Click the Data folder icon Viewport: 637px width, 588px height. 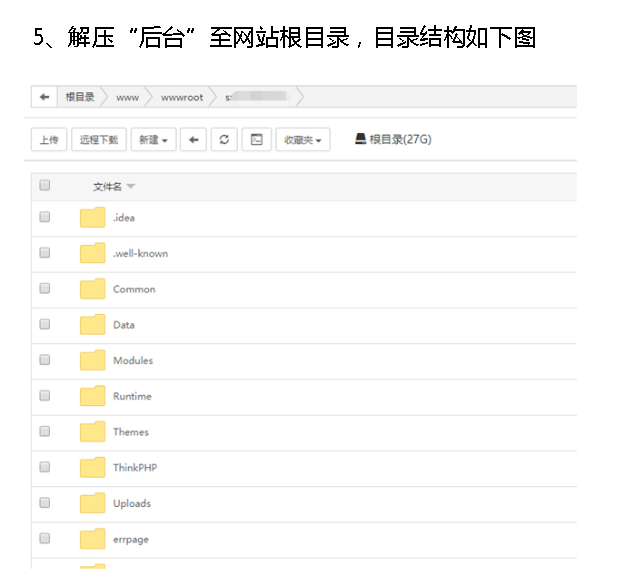coord(93,325)
